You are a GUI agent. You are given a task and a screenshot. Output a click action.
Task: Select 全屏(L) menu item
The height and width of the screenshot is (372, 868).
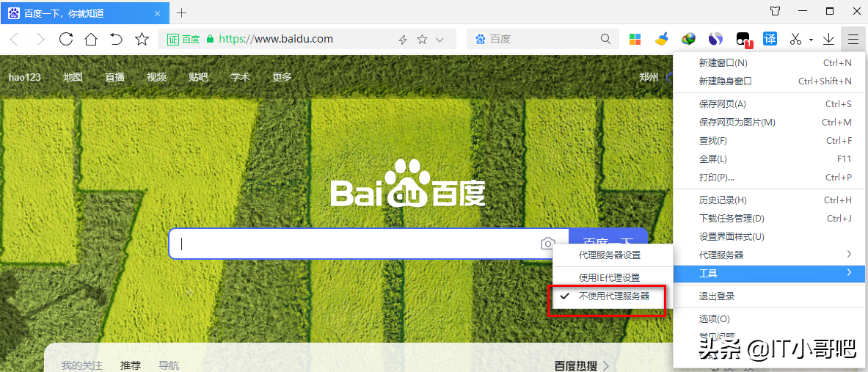(x=770, y=159)
